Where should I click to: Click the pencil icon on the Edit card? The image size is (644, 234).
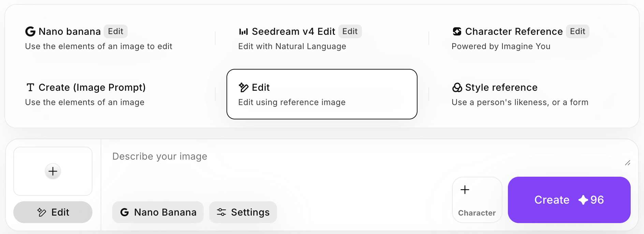pos(243,88)
